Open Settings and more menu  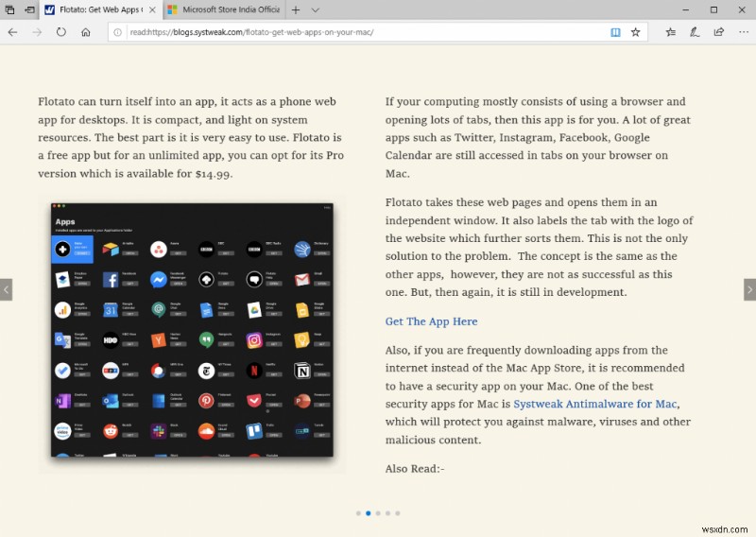pos(743,32)
